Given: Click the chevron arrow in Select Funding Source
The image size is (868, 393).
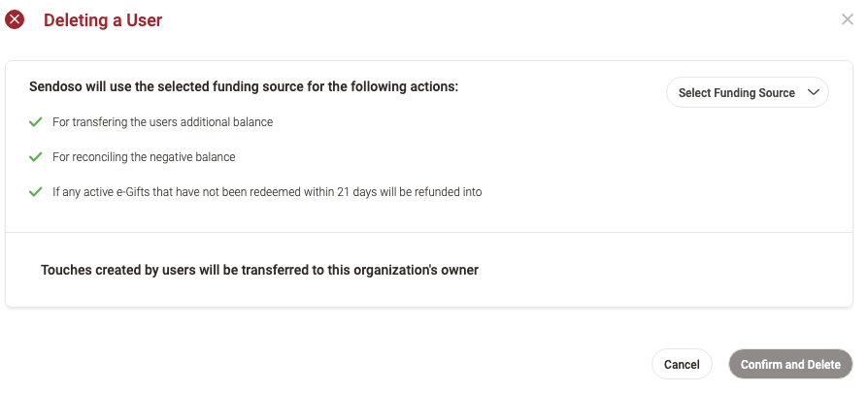Looking at the screenshot, I should pos(814,92).
